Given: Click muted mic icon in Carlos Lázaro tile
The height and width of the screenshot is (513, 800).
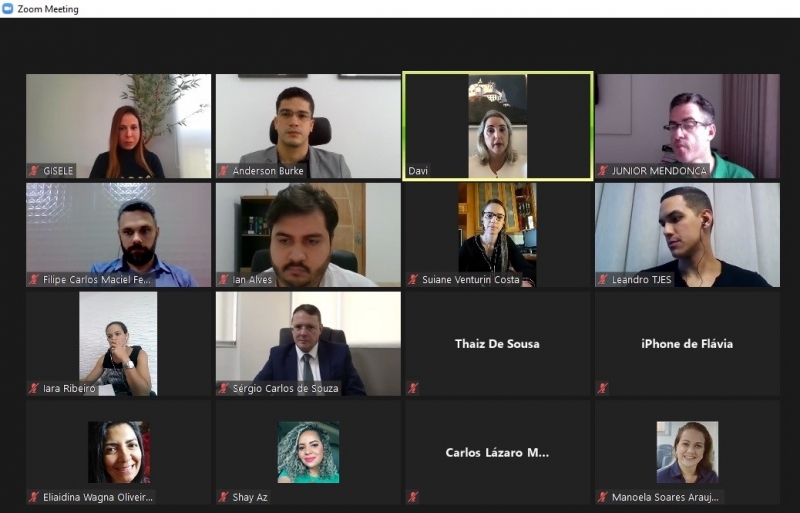Looking at the screenshot, I should [413, 497].
